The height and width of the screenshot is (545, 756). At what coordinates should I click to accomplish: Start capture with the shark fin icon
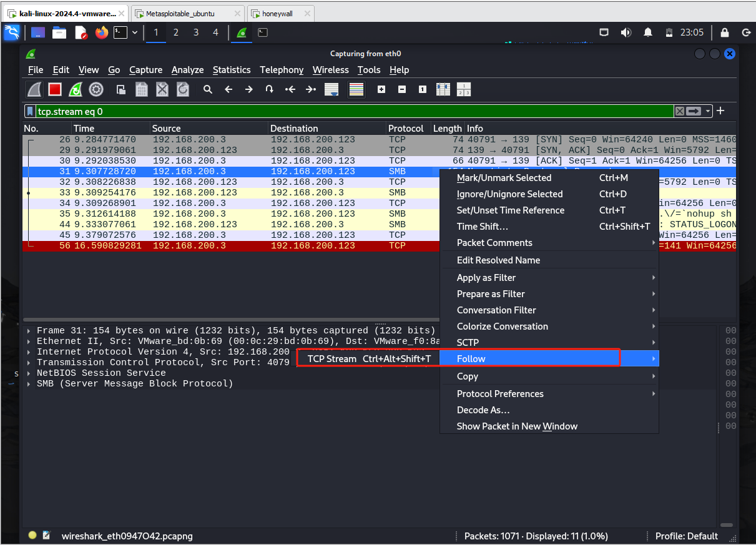[34, 89]
